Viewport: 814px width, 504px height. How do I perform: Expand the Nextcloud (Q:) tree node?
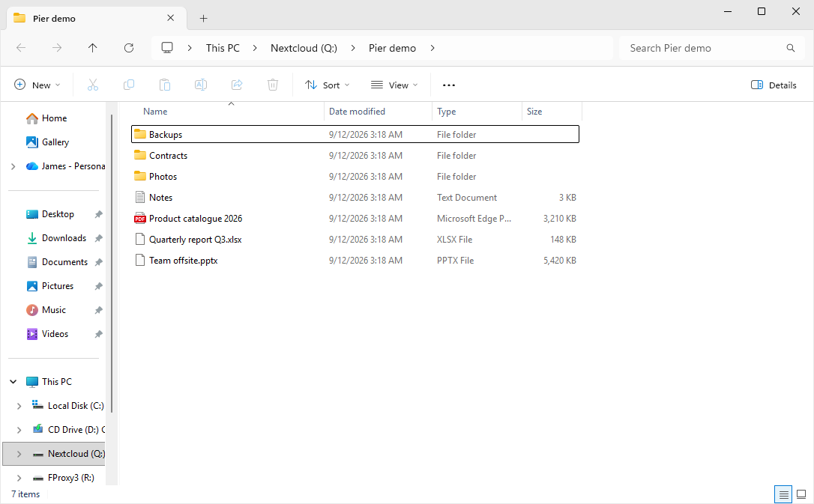tap(19, 455)
